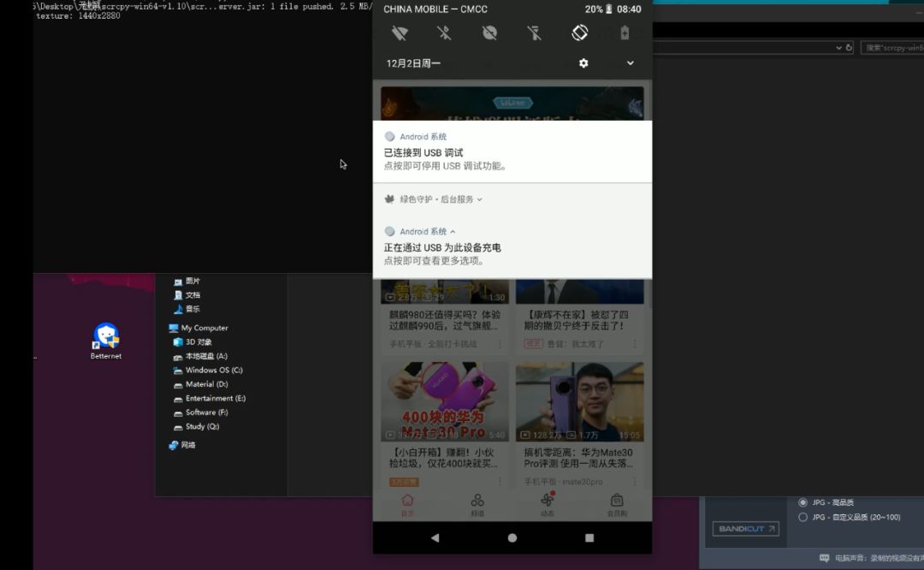Viewport: 924px width, 570px height.
Task: Tap the Android back navigation button
Action: [x=435, y=537]
